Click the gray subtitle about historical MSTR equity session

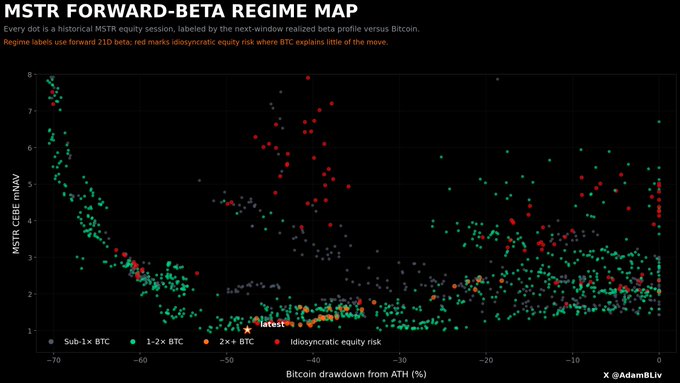[x=212, y=29]
